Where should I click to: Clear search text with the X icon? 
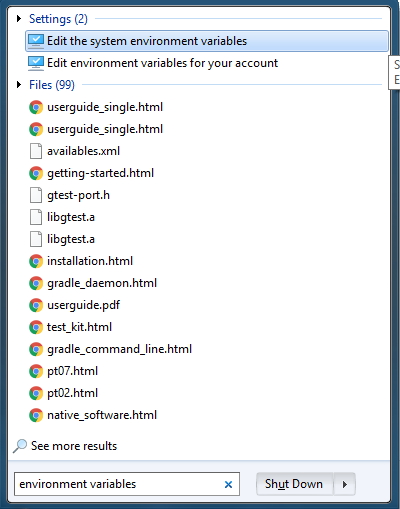tap(228, 484)
